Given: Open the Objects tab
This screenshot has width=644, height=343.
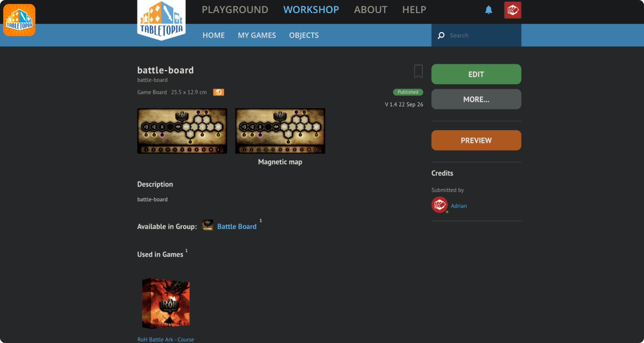Looking at the screenshot, I should tap(304, 35).
